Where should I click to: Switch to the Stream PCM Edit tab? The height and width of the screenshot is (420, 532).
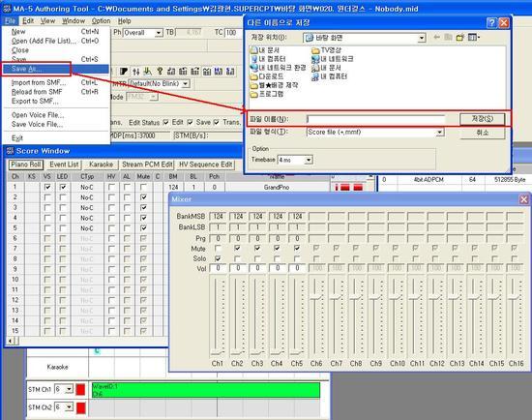click(147, 165)
